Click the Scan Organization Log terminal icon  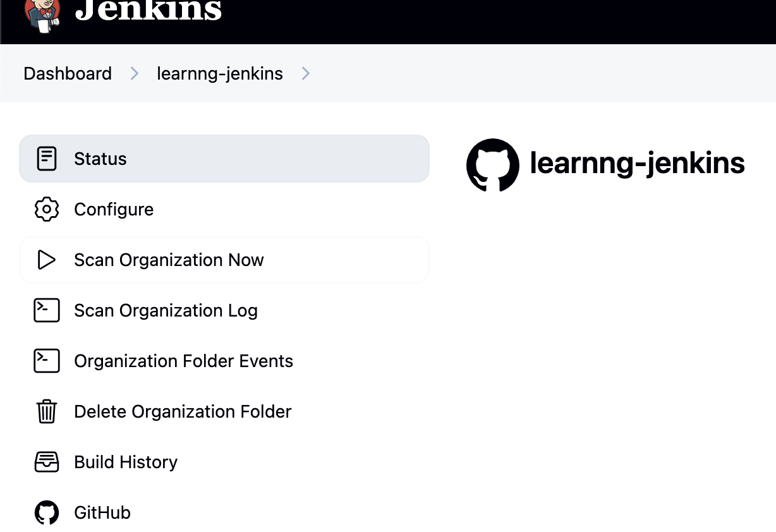pos(47,310)
